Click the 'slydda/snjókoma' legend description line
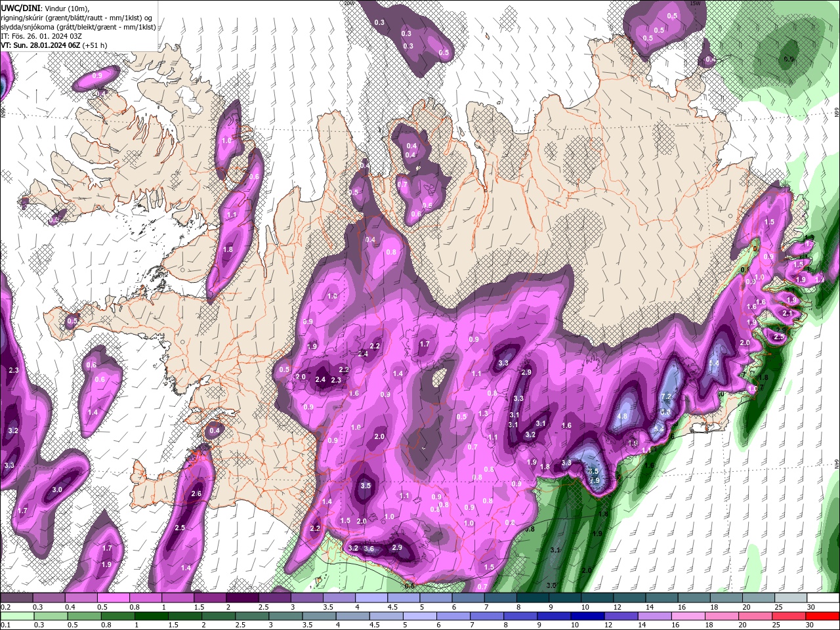This screenshot has width=840, height=630. (x=78, y=27)
